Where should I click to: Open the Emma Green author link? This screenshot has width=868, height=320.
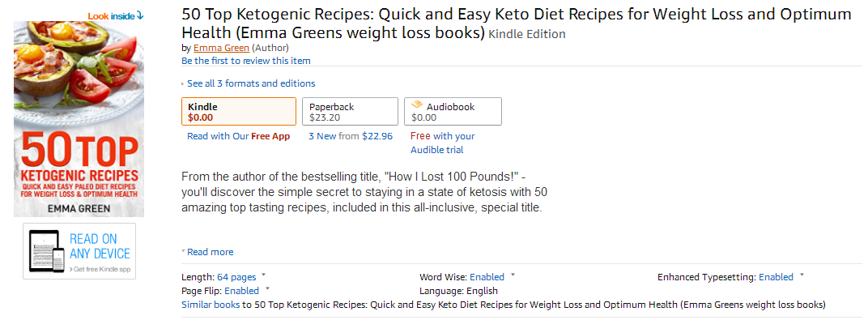(x=221, y=48)
